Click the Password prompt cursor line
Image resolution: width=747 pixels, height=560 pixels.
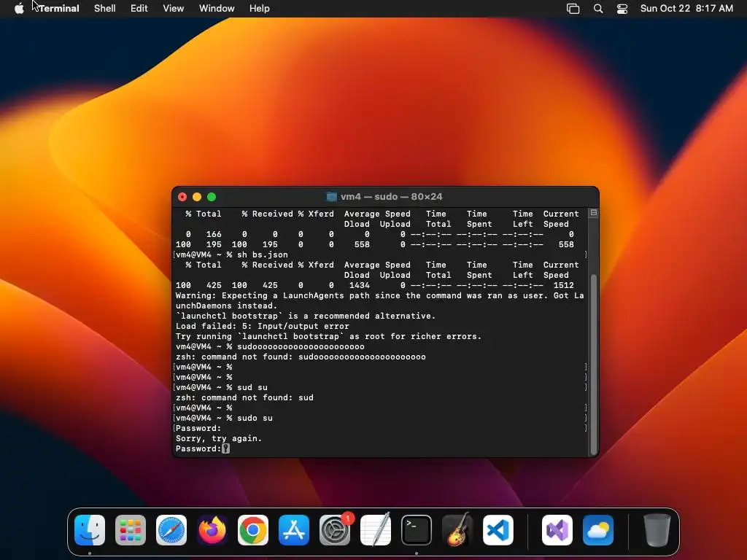coord(203,448)
